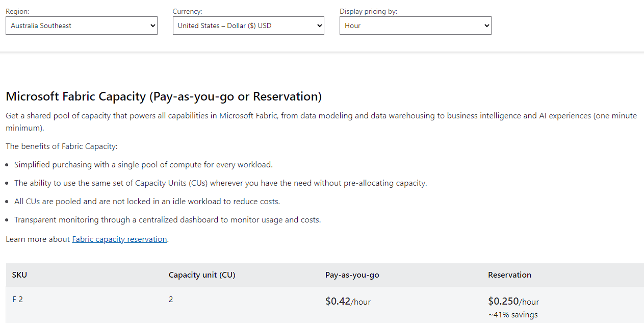
Task: Select the F 2 SKU row
Action: click(17, 299)
